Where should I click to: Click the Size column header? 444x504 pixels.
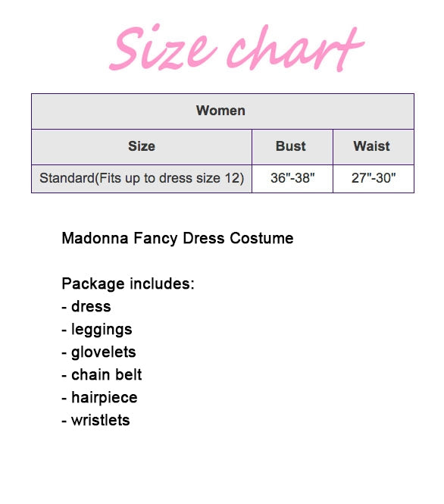142,147
